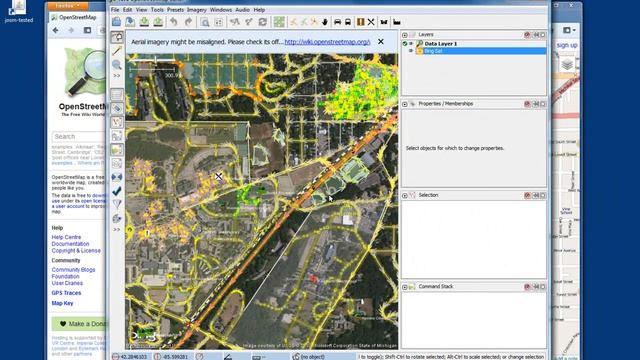640x360 pixels.
Task: Open the View menu
Action: click(x=141, y=10)
